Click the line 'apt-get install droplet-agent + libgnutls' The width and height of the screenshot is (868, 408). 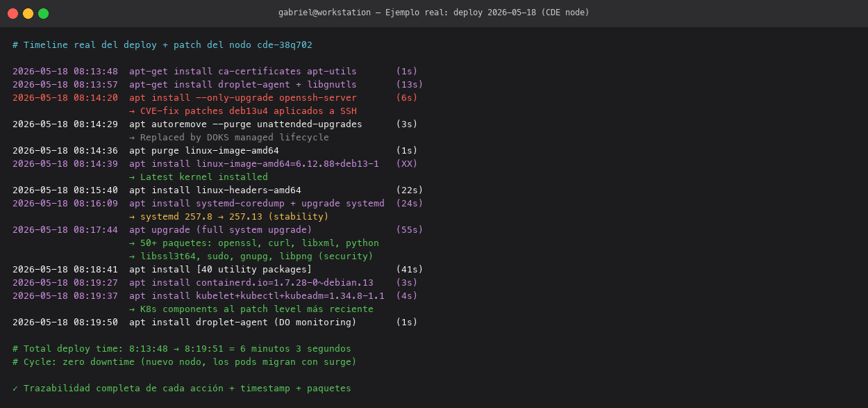[243, 85]
